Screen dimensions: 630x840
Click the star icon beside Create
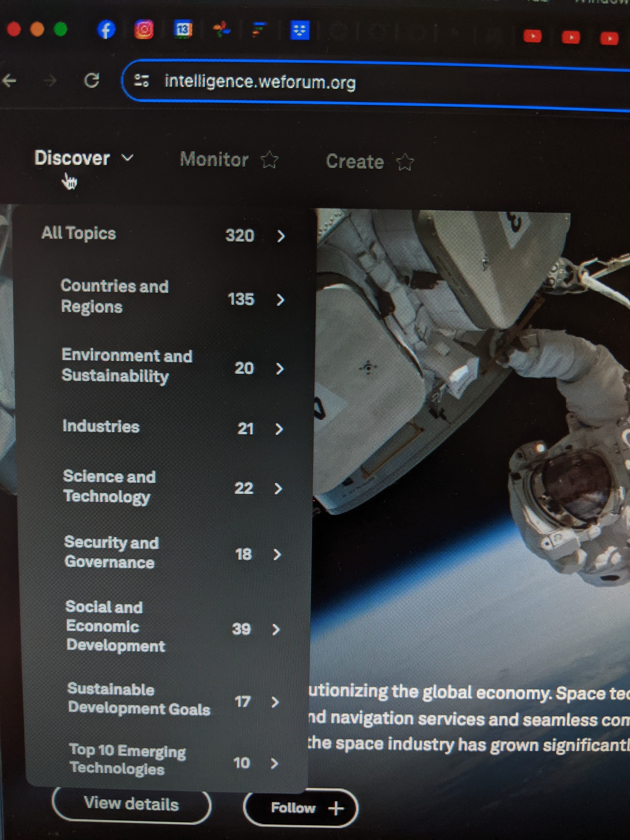[x=405, y=162]
